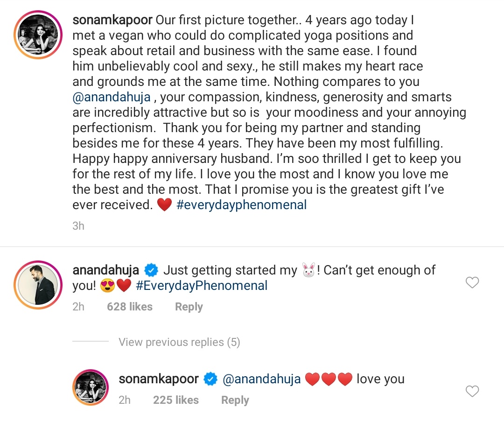
Task: Click the sonamkapoor username at the caption start
Action: [x=112, y=21]
